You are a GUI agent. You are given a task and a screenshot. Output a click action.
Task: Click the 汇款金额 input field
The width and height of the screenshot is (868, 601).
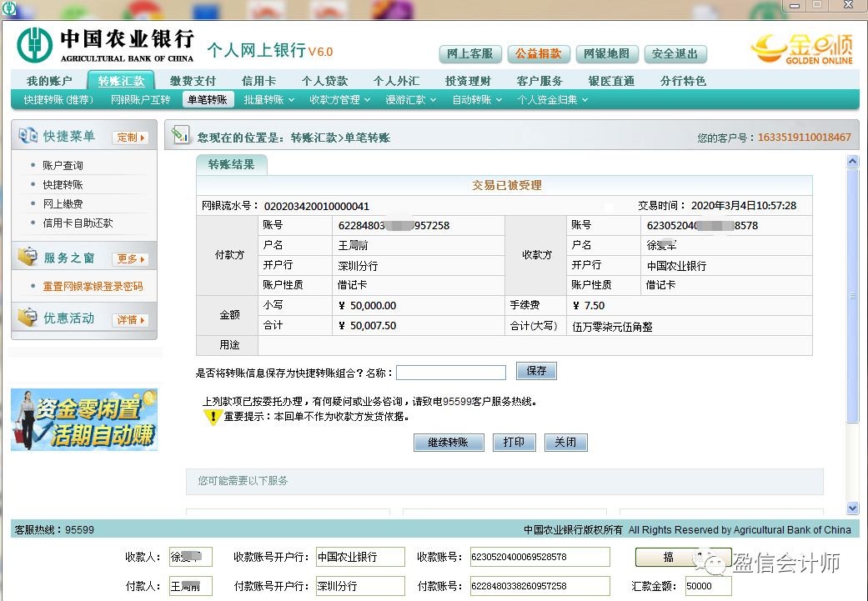[709, 586]
